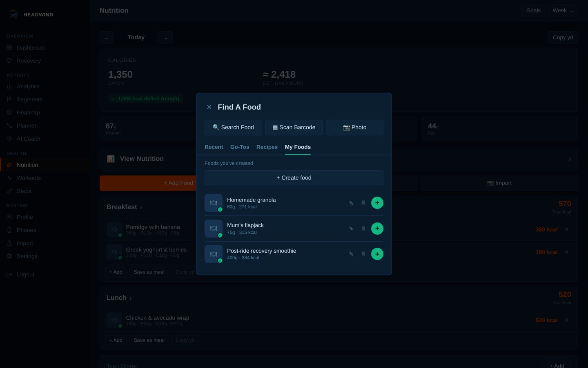Save Lunch as meal
The height and width of the screenshot is (368, 588).
tap(149, 340)
